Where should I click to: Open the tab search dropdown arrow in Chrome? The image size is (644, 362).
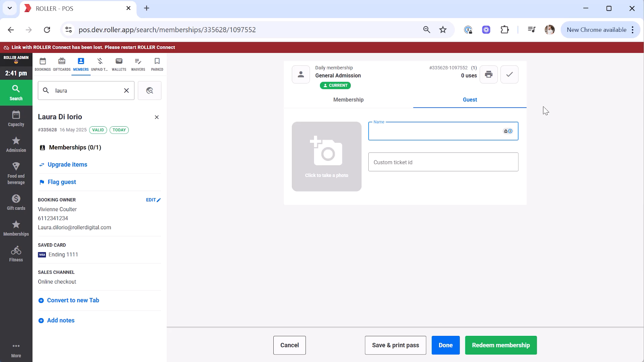click(10, 8)
